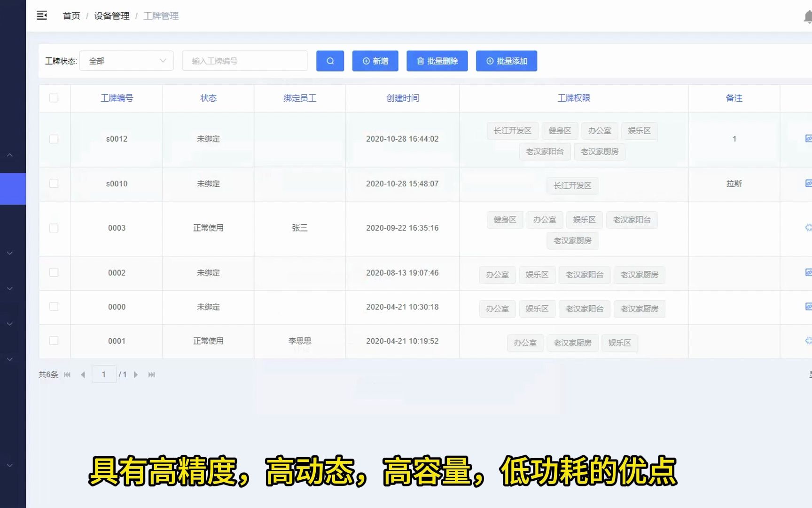Click the timestamp 2020-04-21 10:19:52
Image resolution: width=812 pixels, height=508 pixels.
[x=402, y=341]
